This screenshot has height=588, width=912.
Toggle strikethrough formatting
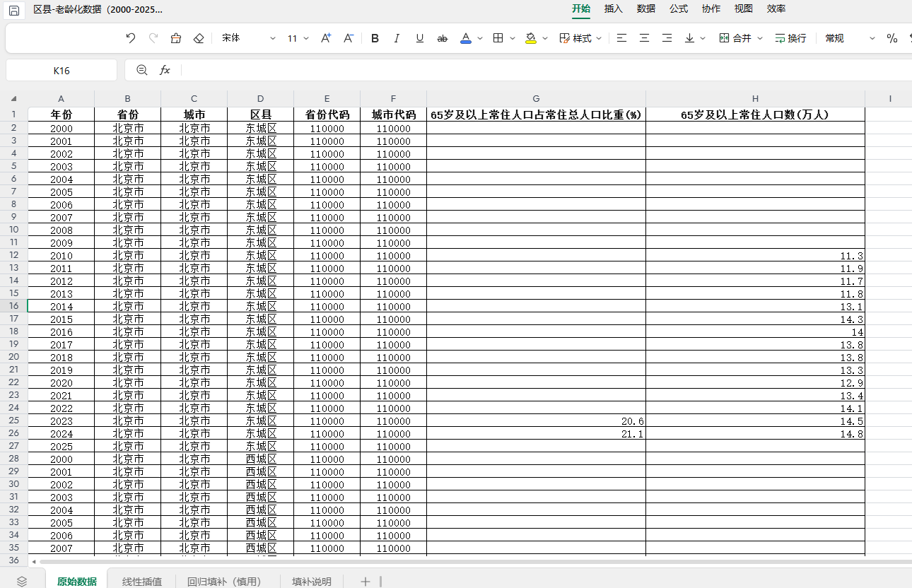coord(443,38)
